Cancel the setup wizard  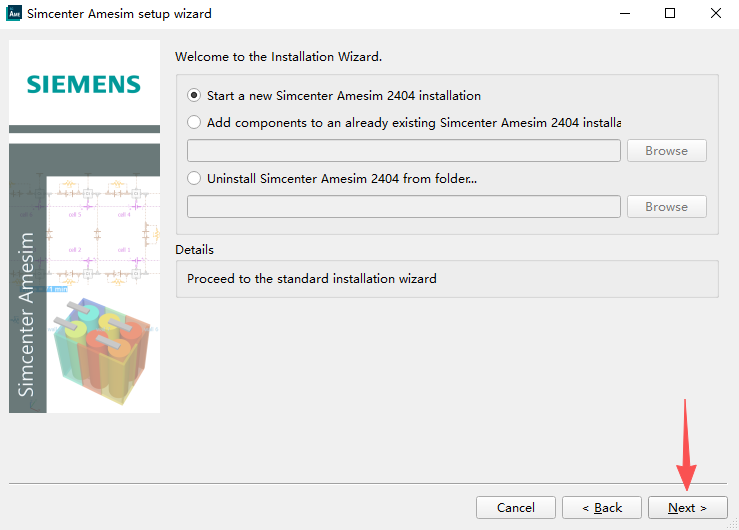pyautogui.click(x=516, y=507)
